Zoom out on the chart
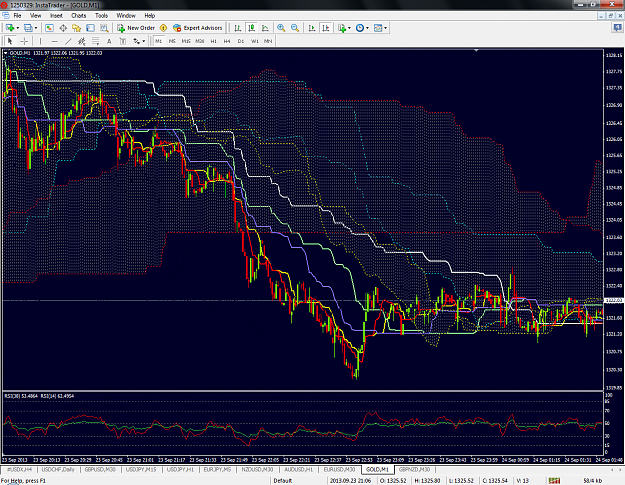Screen dimensions: 625x485 click(295, 28)
